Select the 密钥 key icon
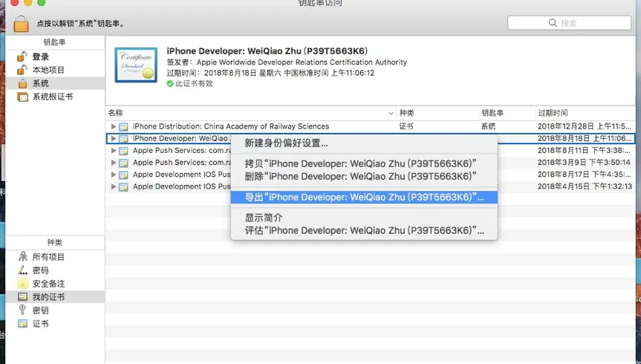 click(22, 310)
